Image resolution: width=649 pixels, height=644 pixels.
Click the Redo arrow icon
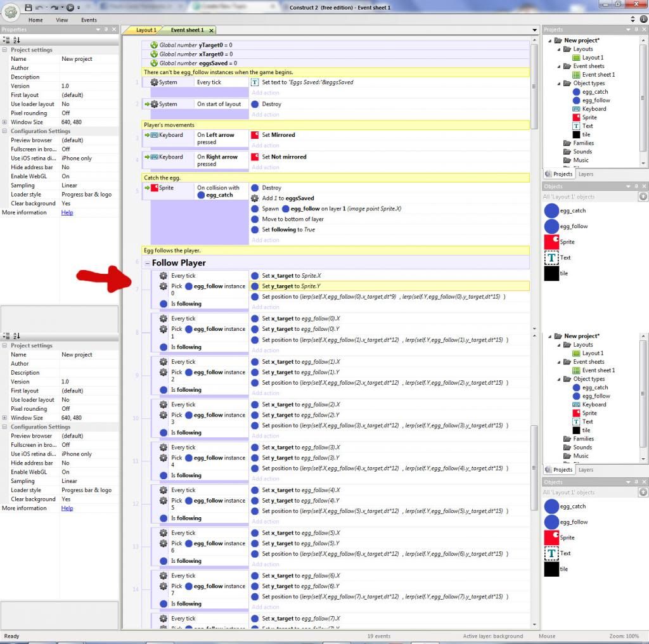[55, 8]
